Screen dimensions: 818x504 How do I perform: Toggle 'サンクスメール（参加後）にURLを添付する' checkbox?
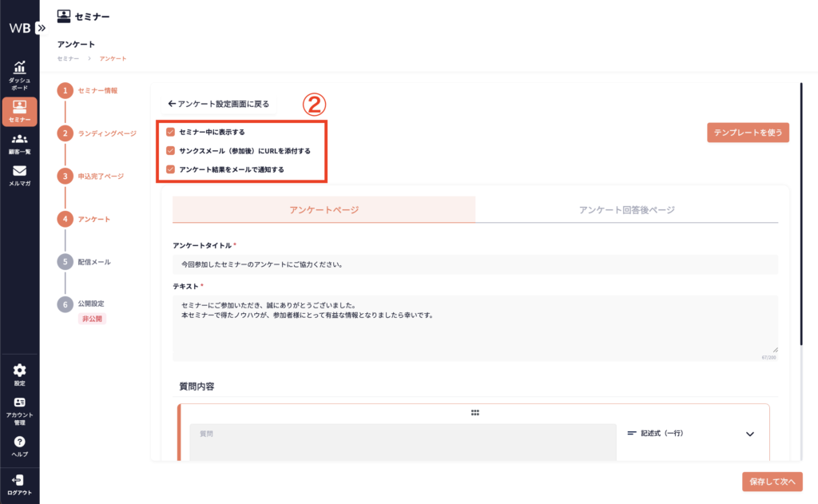[170, 150]
